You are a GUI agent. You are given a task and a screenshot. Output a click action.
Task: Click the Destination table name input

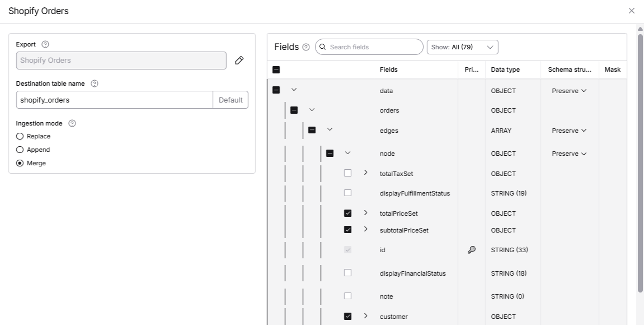coord(115,100)
